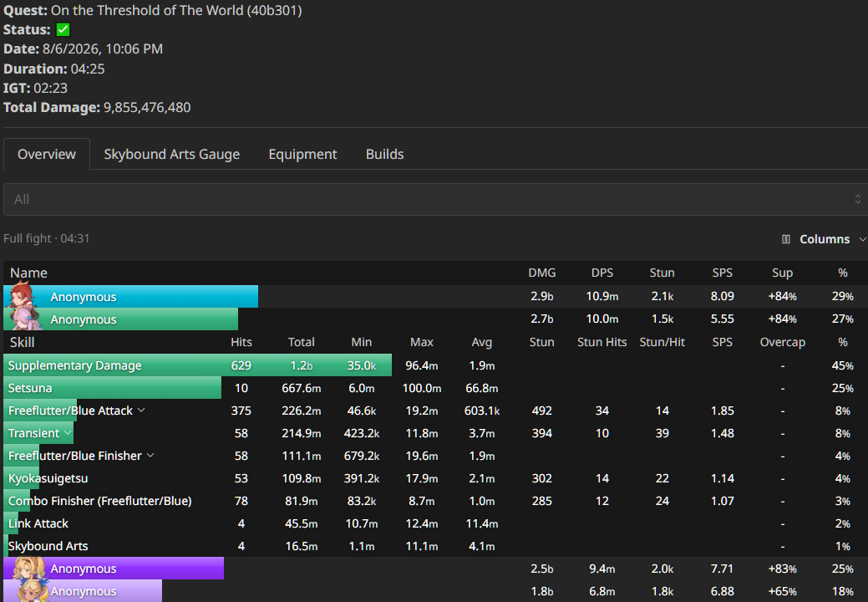868x602 pixels.
Task: Select the Kyokasuigetsu skill row
Action: [x=435, y=478]
